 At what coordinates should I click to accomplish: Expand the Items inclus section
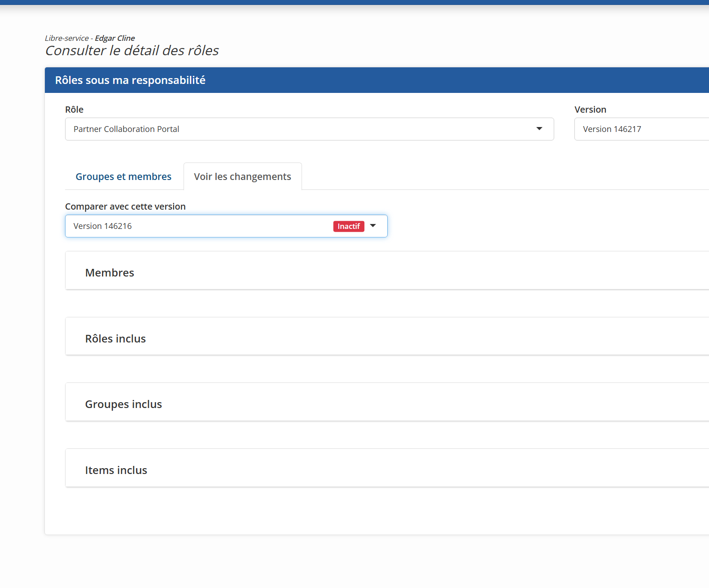[x=116, y=470]
